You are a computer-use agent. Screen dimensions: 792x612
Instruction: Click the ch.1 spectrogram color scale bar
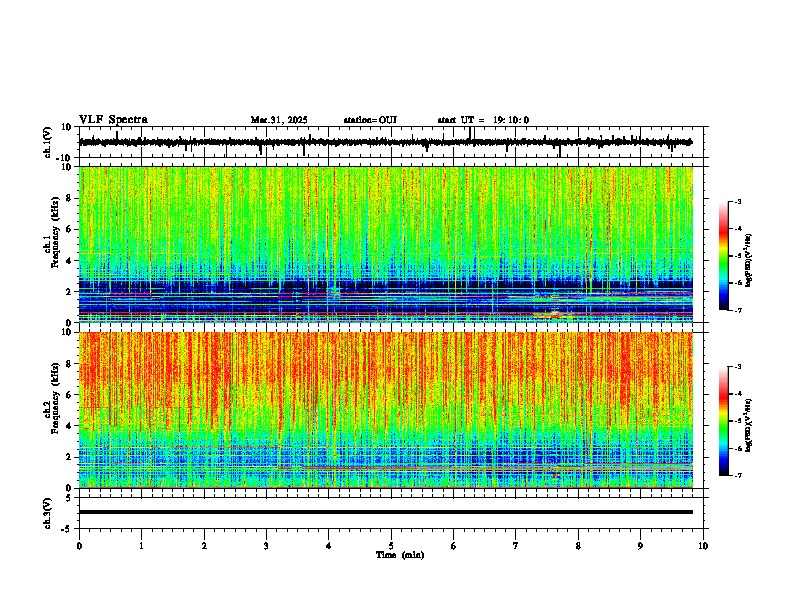(723, 256)
